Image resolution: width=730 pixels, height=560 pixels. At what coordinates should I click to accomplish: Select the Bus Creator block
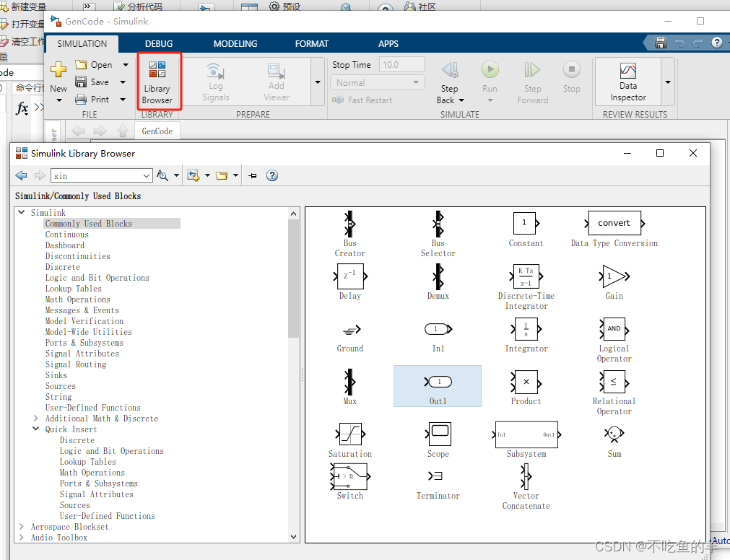[349, 234]
